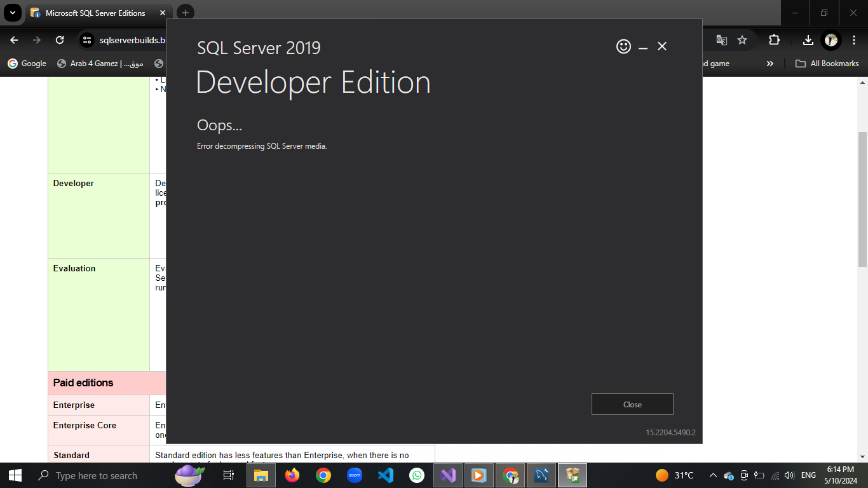This screenshot has width=868, height=488.
Task: Open a new Chrome tab
Action: point(185,13)
